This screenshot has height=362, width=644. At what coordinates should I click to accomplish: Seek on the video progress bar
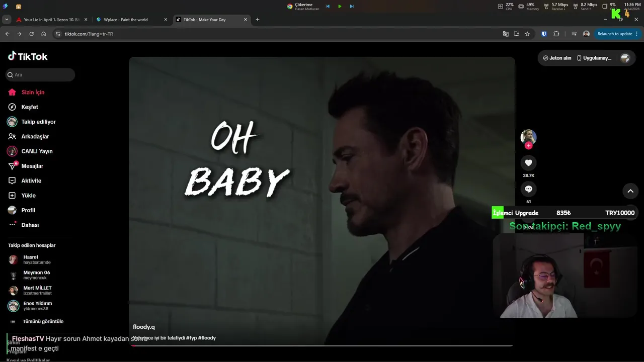pyautogui.click(x=322, y=345)
